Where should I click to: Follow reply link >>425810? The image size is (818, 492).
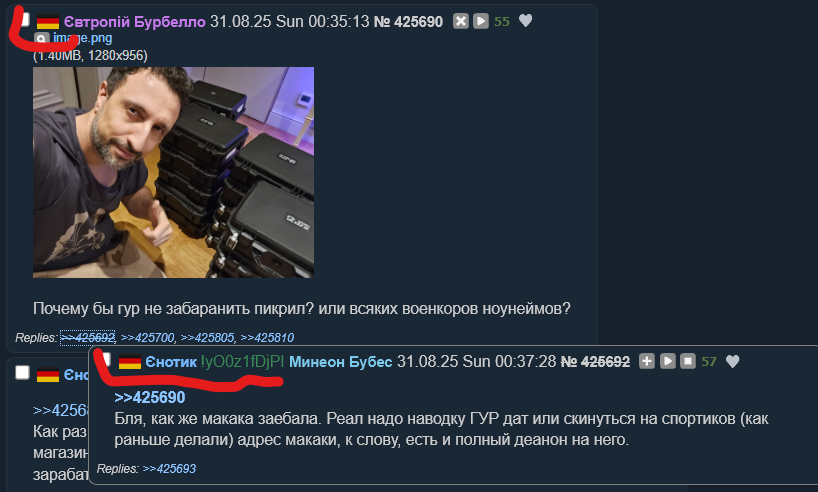(267, 338)
